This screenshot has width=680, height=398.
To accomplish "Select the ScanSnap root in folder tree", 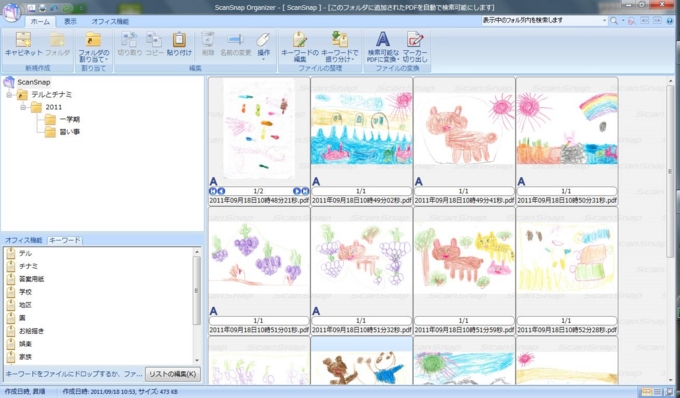I will coord(33,82).
